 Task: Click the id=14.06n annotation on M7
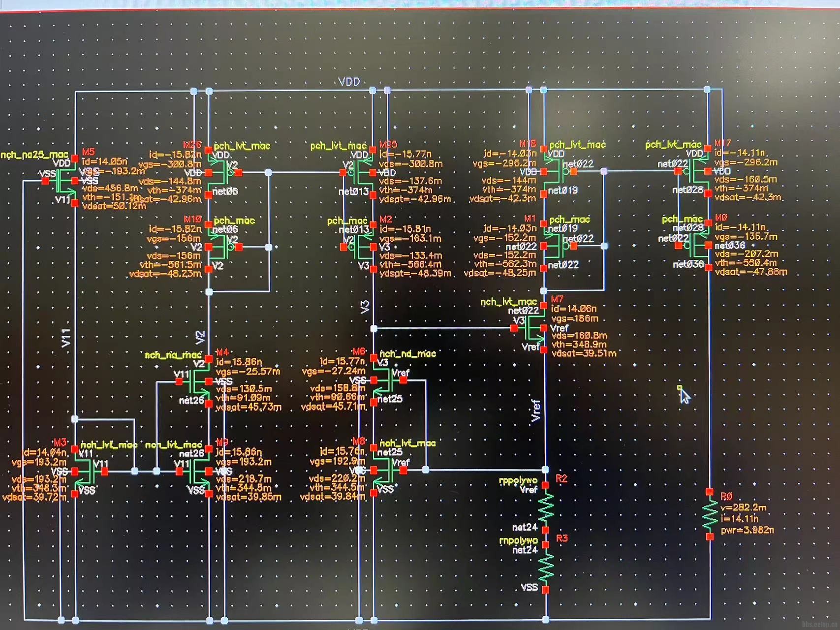tap(574, 309)
